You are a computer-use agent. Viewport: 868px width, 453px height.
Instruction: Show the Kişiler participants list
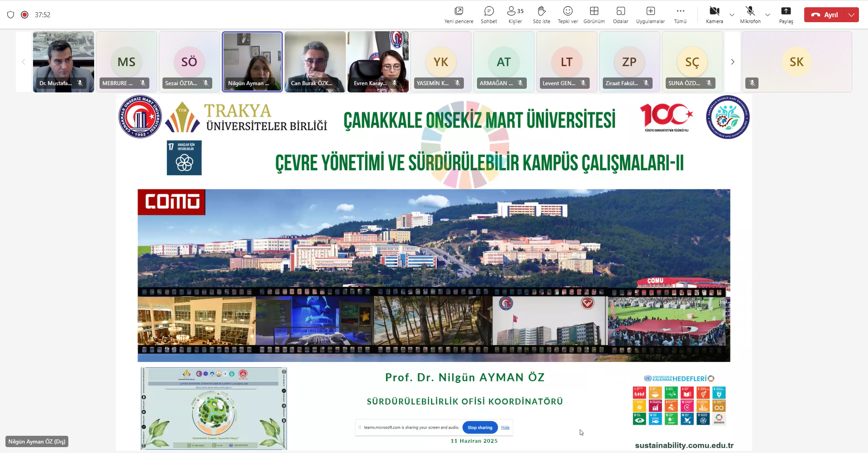coord(515,14)
